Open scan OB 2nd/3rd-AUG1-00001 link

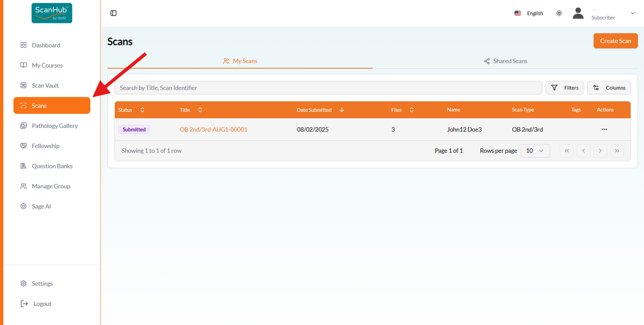213,129
